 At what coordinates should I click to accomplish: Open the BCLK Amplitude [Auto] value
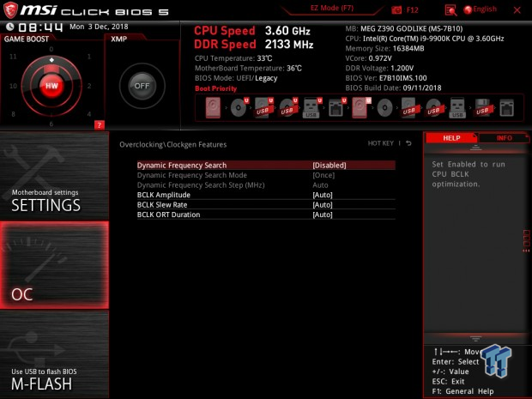click(323, 195)
